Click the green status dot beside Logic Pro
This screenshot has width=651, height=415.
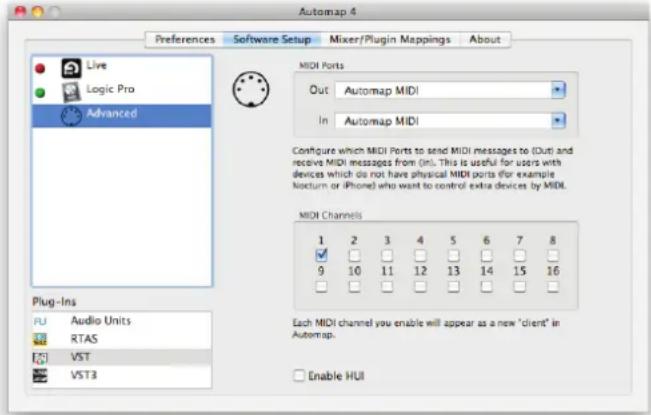point(40,93)
